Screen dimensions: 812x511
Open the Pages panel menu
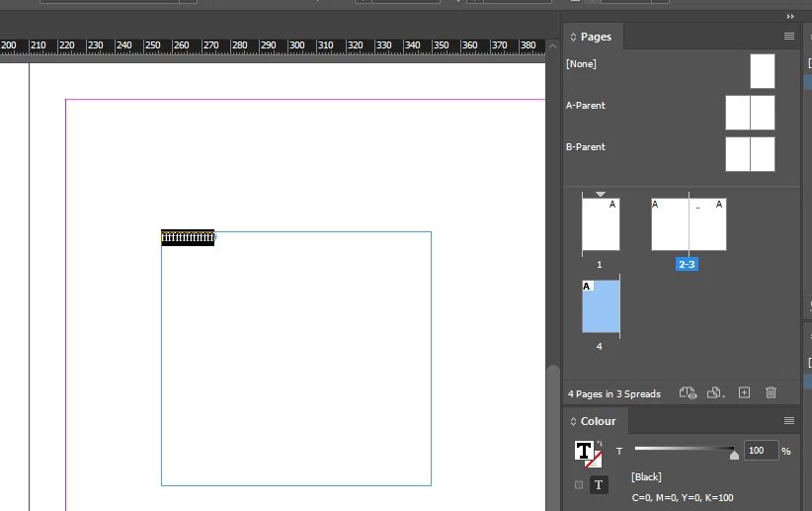click(x=788, y=37)
